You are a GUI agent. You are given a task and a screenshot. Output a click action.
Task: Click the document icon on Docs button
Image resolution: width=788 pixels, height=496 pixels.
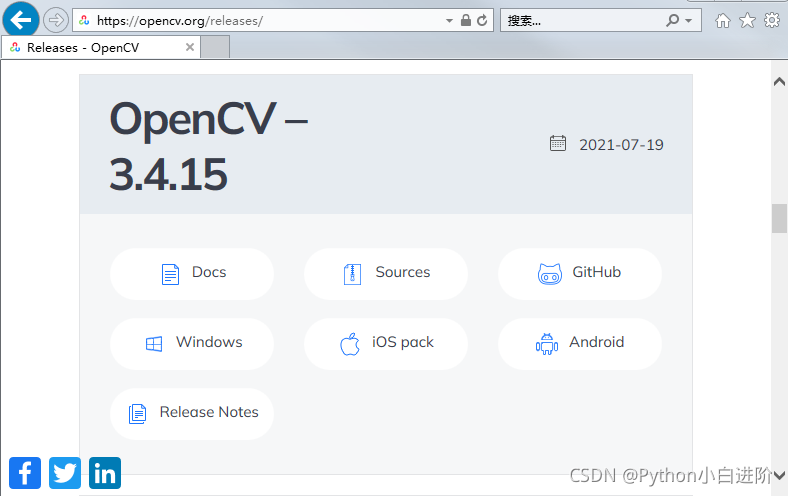pos(170,274)
